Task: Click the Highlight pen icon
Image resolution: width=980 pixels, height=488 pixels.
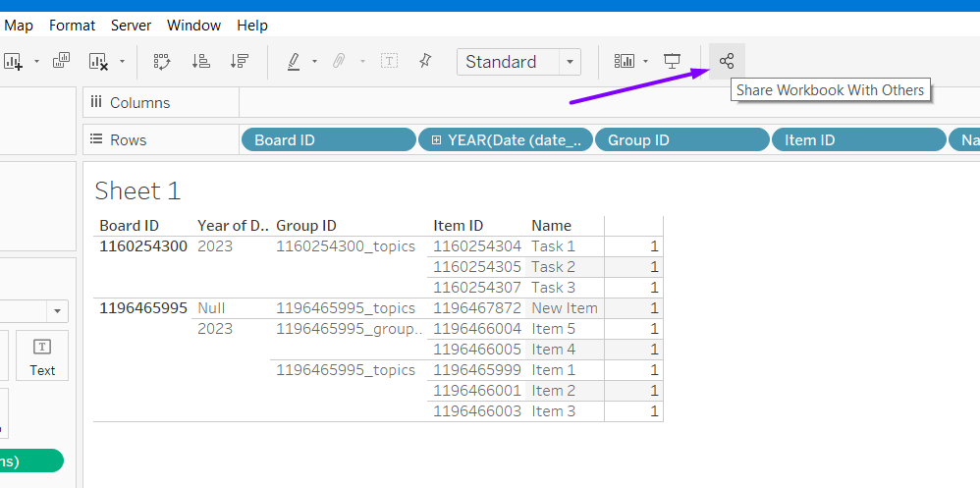Action: point(294,61)
